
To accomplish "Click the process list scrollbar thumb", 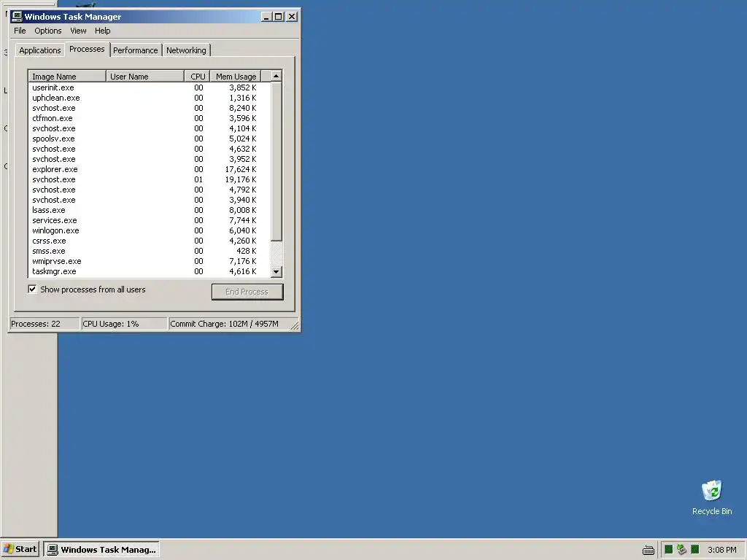I will click(276, 161).
